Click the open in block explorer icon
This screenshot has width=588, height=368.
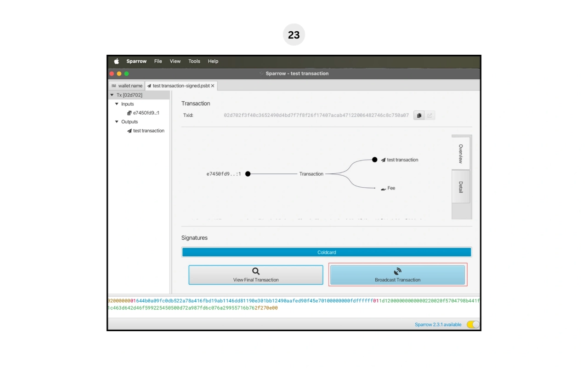pos(430,115)
